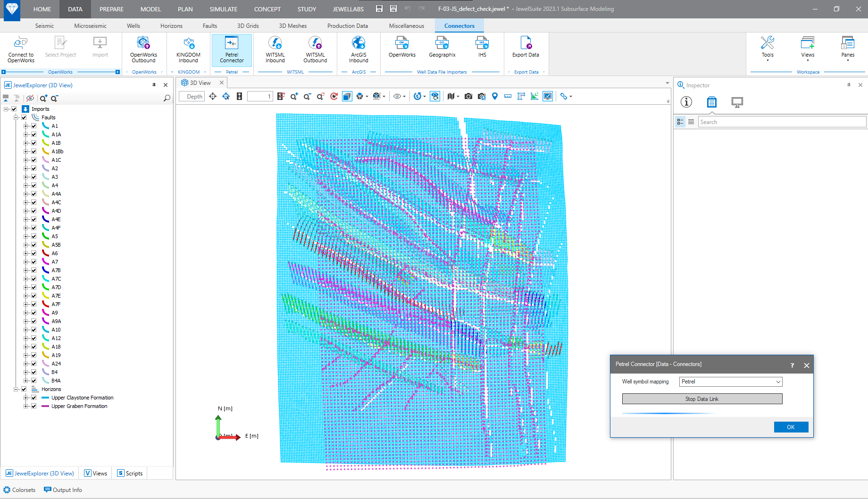Image resolution: width=868 pixels, height=499 pixels.
Task: Click the Stop Data Link button
Action: pyautogui.click(x=701, y=399)
